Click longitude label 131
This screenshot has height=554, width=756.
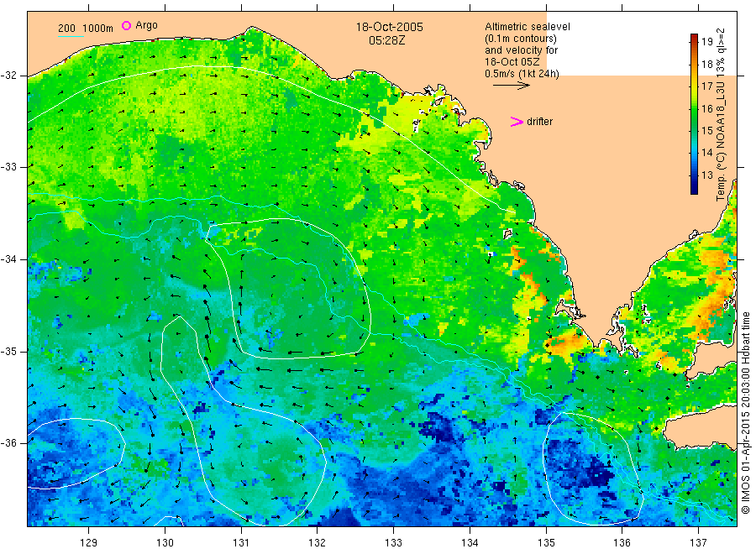tap(241, 542)
